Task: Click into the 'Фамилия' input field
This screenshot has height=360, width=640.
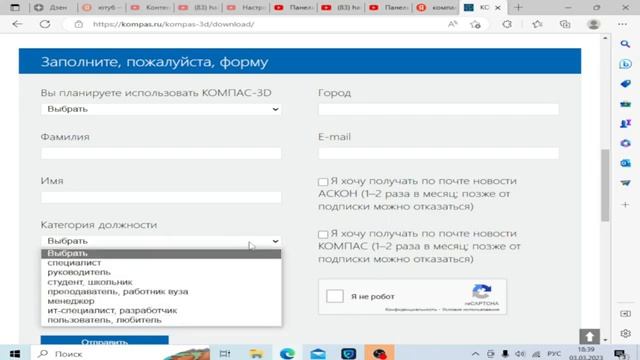Action: click(x=161, y=153)
